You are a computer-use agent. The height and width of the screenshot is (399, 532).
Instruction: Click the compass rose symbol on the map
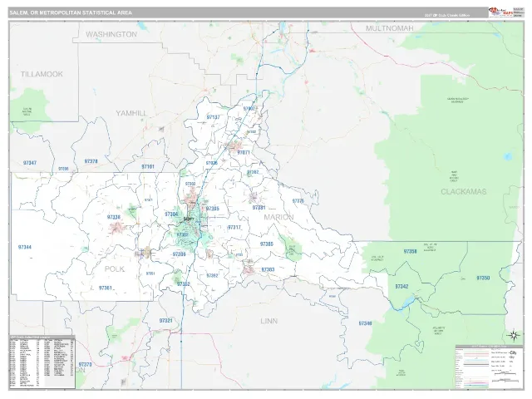[x=514, y=336]
